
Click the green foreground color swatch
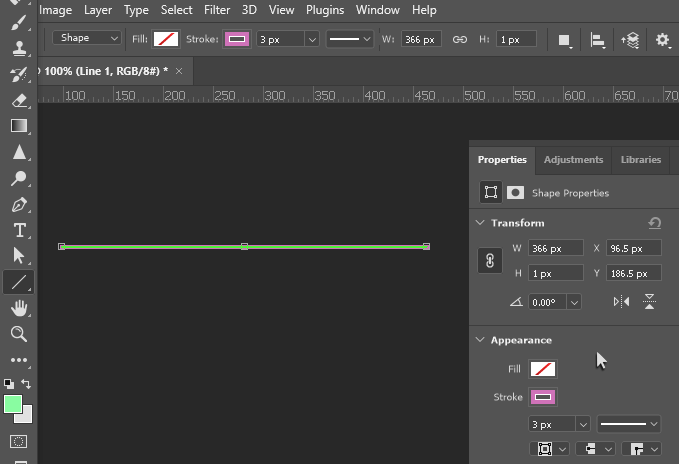(13, 404)
